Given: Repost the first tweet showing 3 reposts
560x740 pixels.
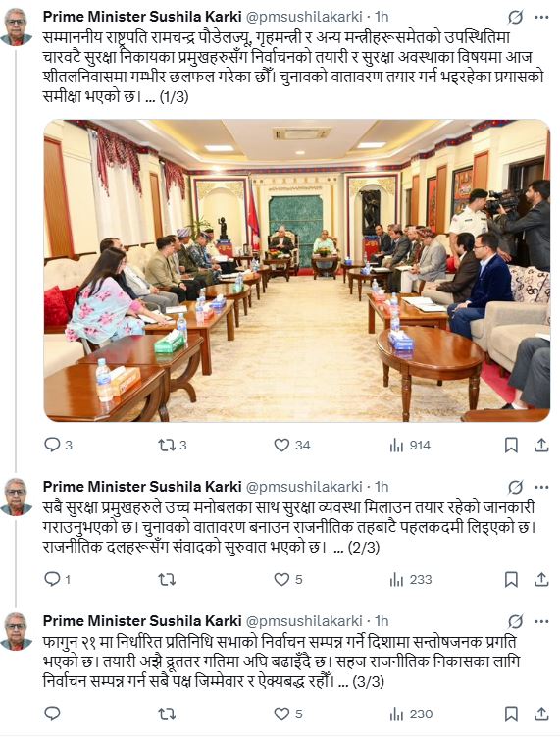Looking at the screenshot, I should (173, 445).
